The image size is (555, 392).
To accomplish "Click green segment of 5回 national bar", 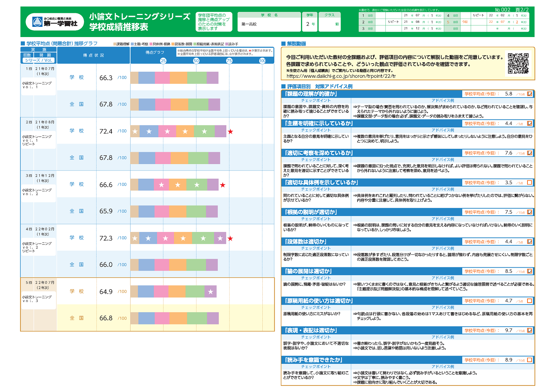I will point(197,318).
